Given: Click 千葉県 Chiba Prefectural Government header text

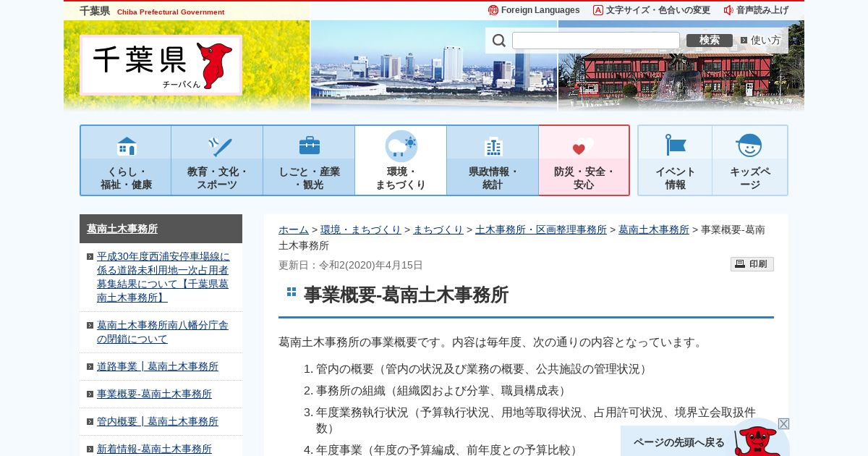Looking at the screenshot, I should [152, 12].
